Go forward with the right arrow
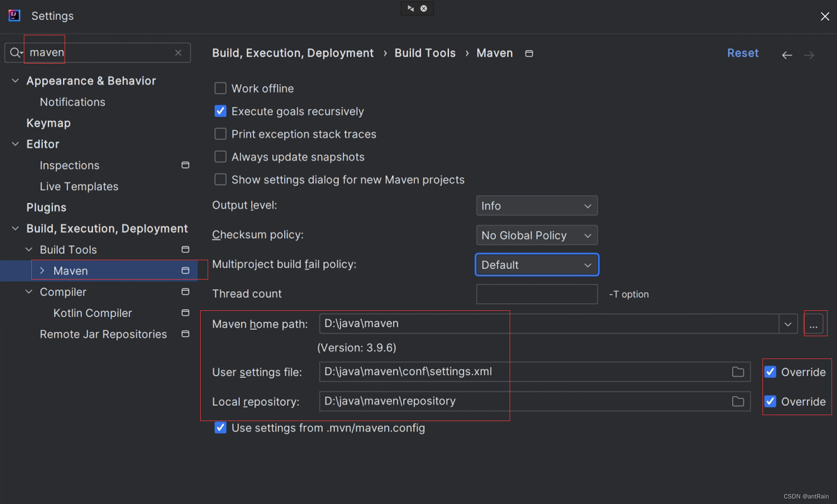837x504 pixels. 809,55
